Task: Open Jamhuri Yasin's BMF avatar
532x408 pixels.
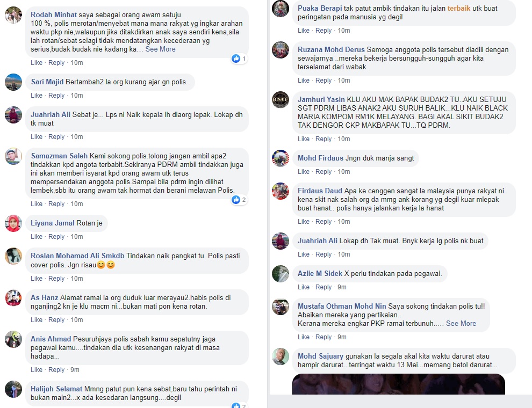Action: [281, 100]
